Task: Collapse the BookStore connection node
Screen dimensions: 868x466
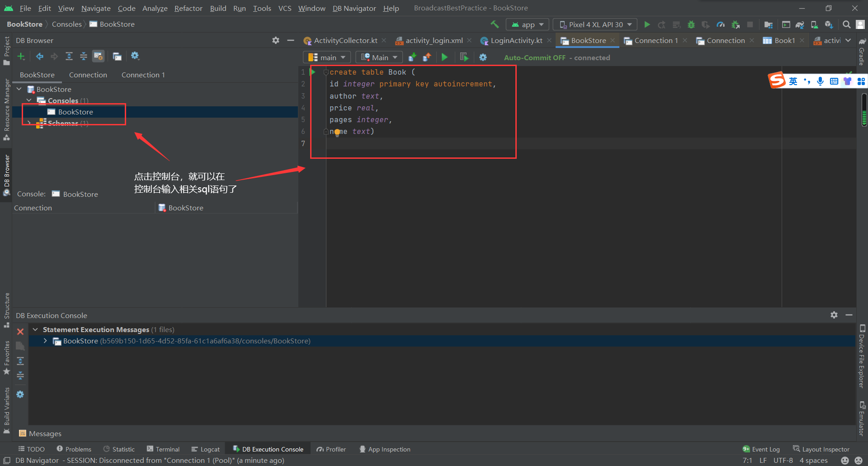Action: pos(19,89)
